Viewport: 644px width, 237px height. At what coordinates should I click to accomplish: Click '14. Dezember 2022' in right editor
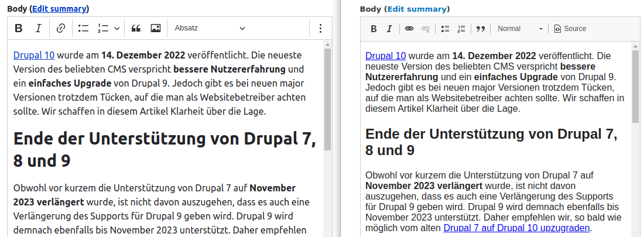pos(494,56)
